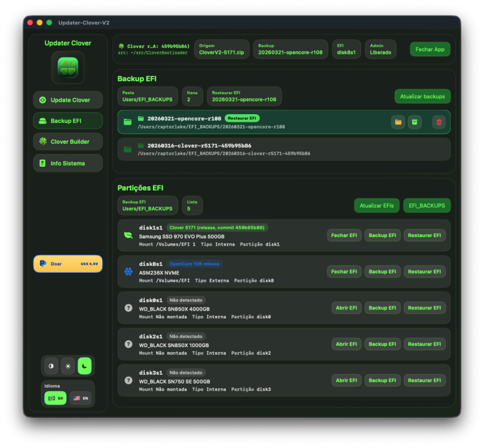Click the Admin Liberado chip
Image resolution: width=484 pixels, height=448 pixels.
click(381, 50)
